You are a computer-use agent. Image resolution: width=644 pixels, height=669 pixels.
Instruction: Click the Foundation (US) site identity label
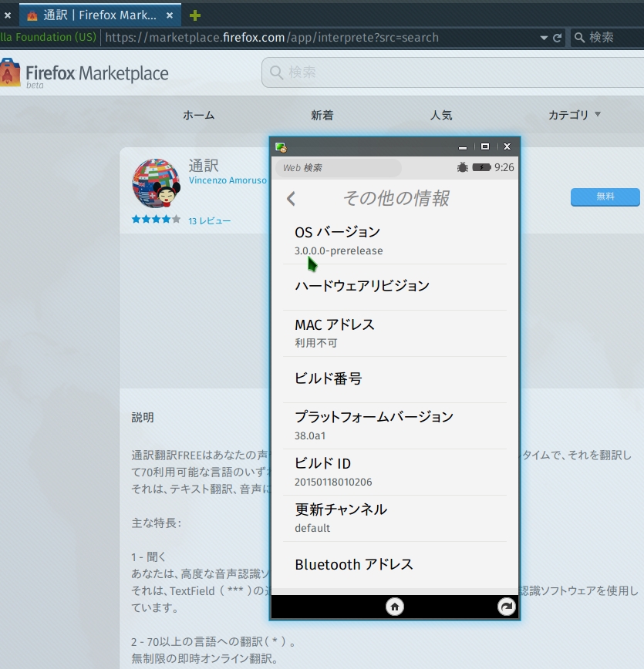coord(49,37)
